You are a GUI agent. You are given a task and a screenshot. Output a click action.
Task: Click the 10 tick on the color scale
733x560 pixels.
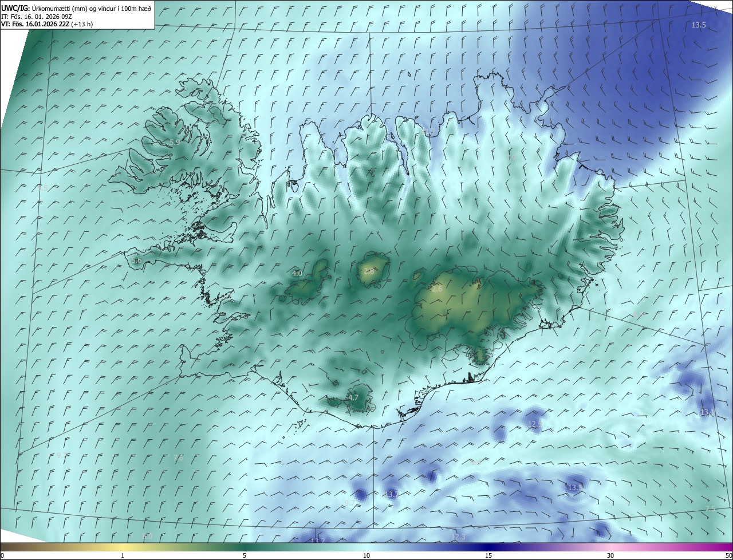click(366, 555)
